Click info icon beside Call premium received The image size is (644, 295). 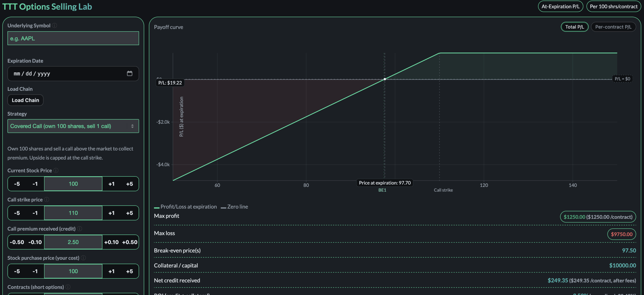click(x=79, y=229)
